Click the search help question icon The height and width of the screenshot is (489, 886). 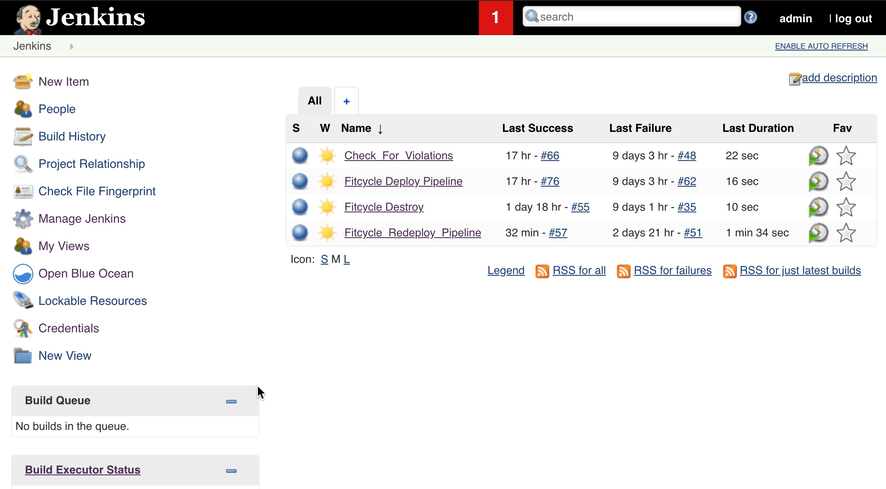coord(750,17)
